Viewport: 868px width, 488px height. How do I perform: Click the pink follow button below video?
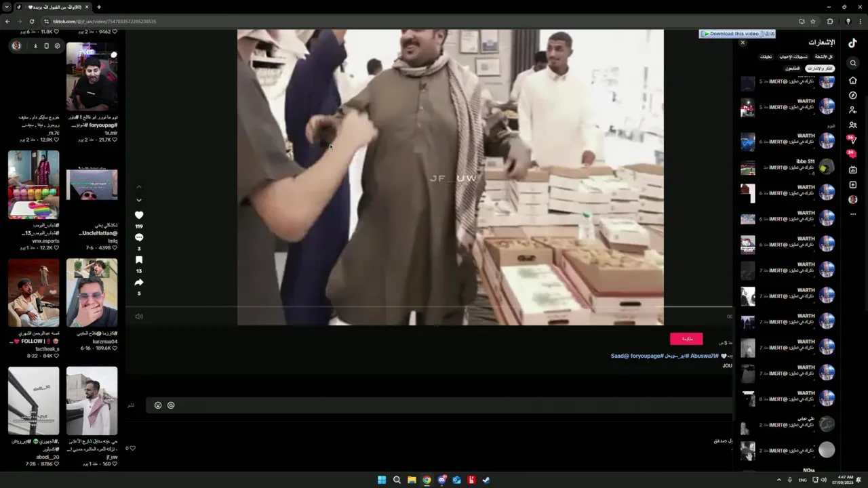point(686,339)
